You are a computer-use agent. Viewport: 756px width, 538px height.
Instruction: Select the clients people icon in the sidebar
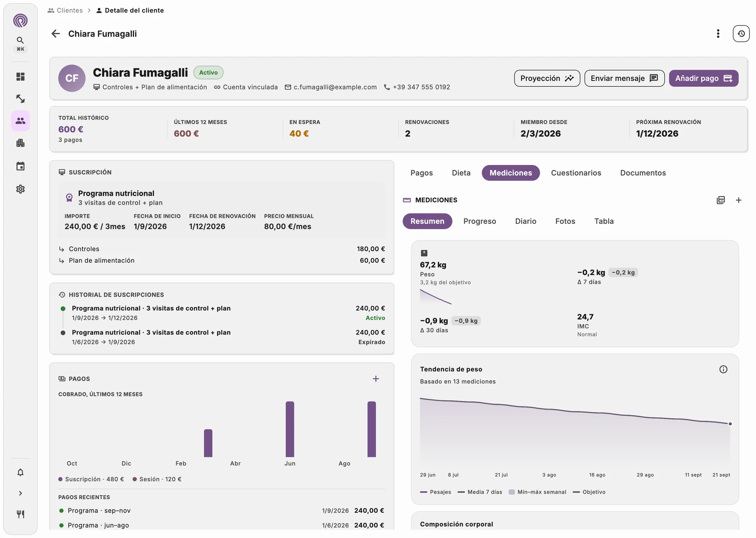click(20, 121)
